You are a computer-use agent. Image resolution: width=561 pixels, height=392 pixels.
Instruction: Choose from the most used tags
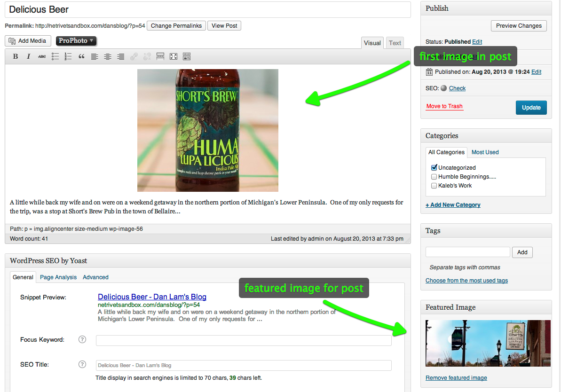tap(466, 281)
